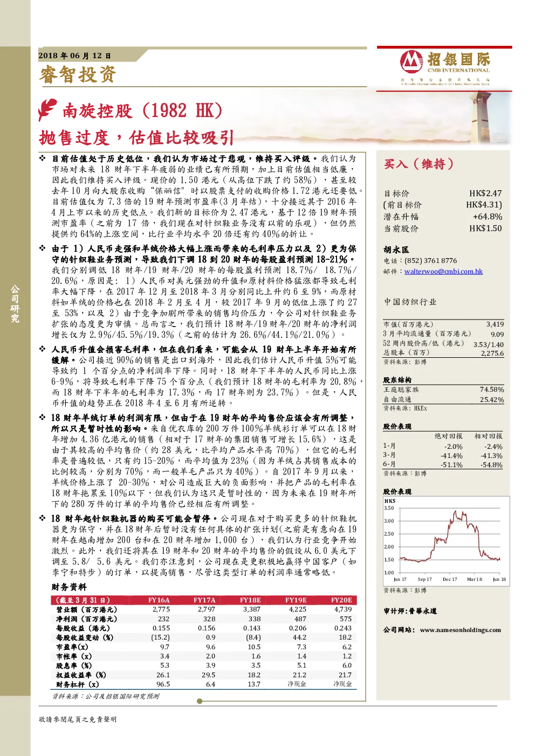This screenshot has height=756, width=535.
Task: Click the Dec 17 axis label on chart
Action: 450,579
